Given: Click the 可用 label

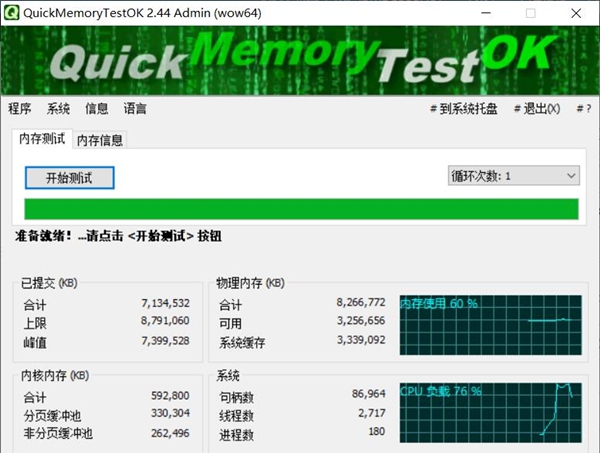Looking at the screenshot, I should point(230,324).
